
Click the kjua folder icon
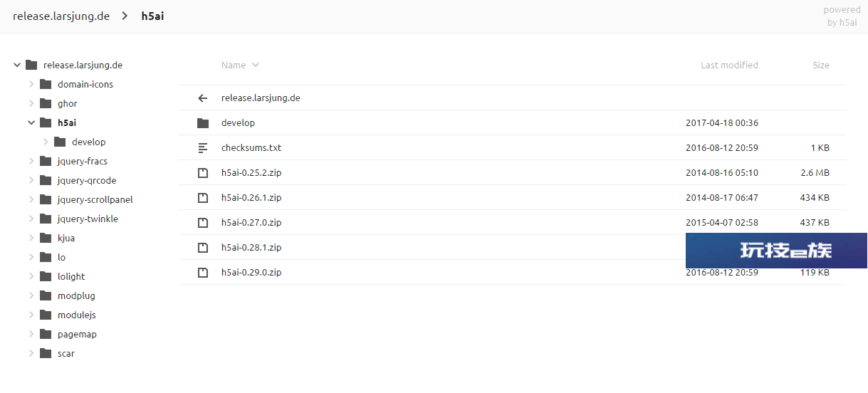46,238
